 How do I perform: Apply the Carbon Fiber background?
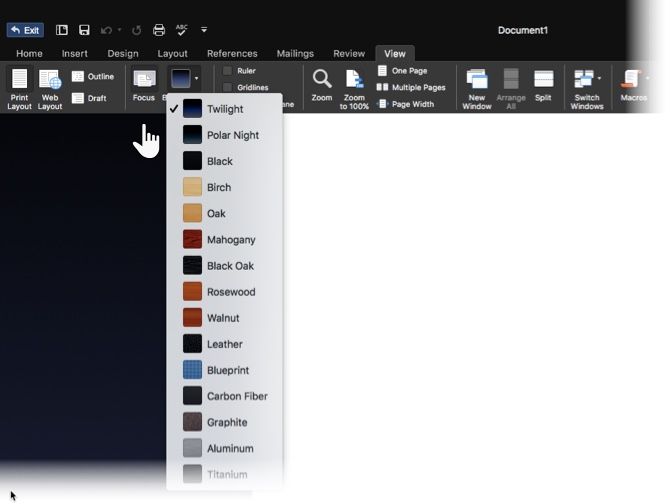225,396
